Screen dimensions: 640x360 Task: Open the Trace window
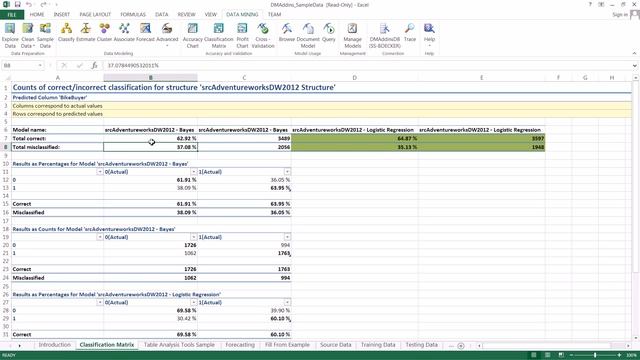[409, 33]
